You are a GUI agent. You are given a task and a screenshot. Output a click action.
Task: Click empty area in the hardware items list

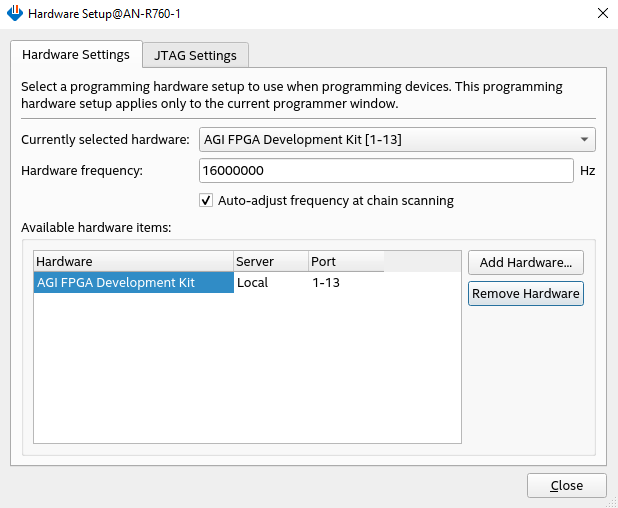(247, 370)
